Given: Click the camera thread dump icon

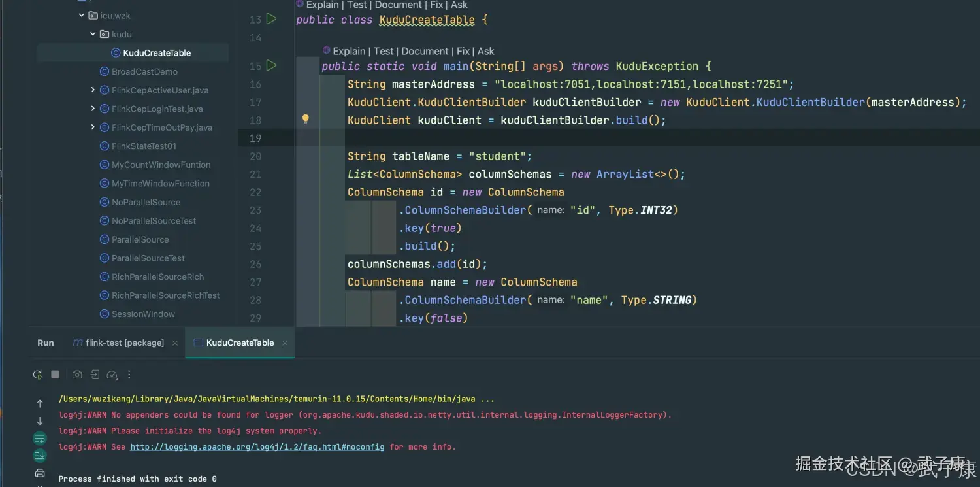Looking at the screenshot, I should [77, 375].
